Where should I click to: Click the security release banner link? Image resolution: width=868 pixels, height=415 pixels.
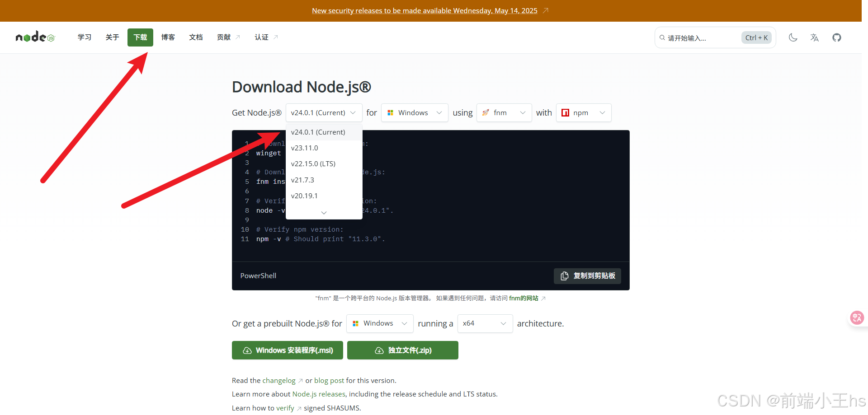(x=425, y=10)
